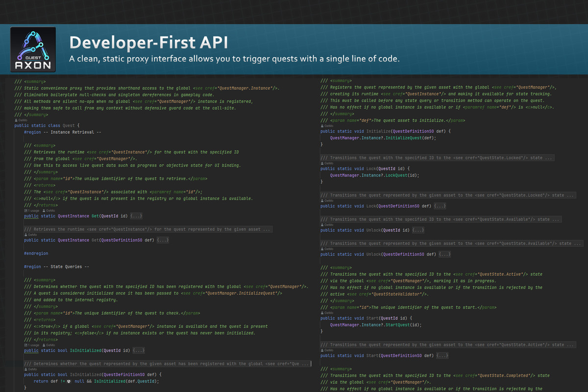The image size is (588, 392).
Task: Expand folded body of Start(QuestDefinitionSO def)
Action: pos(442,356)
